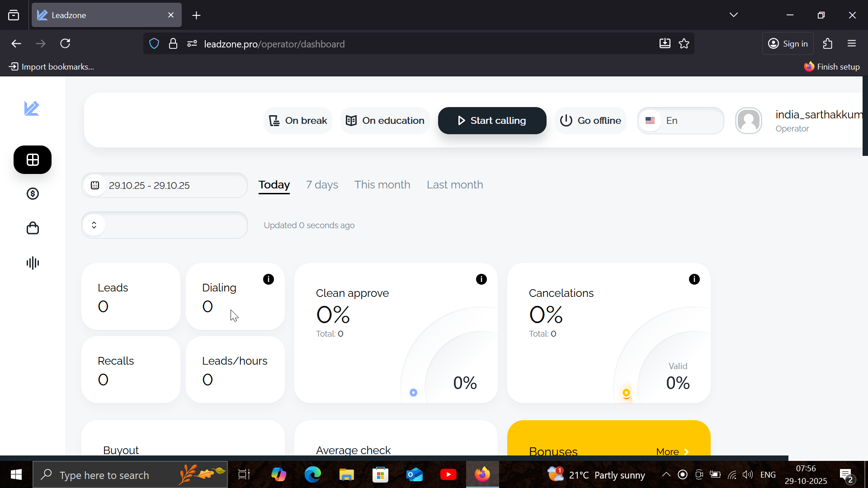Click the Leadzone logo in sidebar
This screenshot has height=488, width=868.
point(32,108)
